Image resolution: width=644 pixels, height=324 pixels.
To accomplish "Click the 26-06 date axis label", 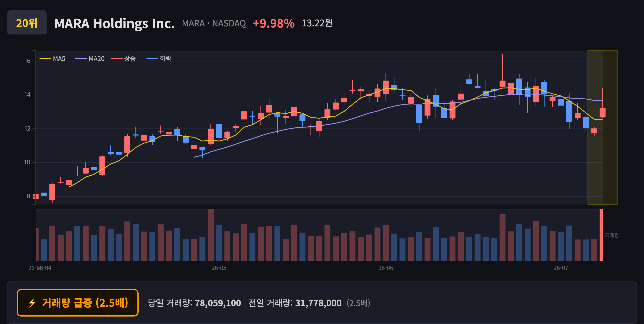I will [x=386, y=268].
